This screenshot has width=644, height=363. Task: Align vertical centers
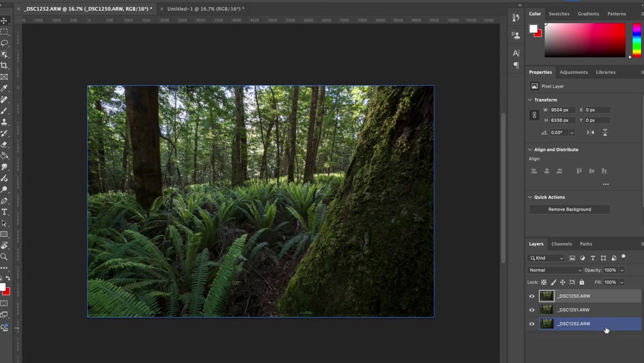click(591, 171)
